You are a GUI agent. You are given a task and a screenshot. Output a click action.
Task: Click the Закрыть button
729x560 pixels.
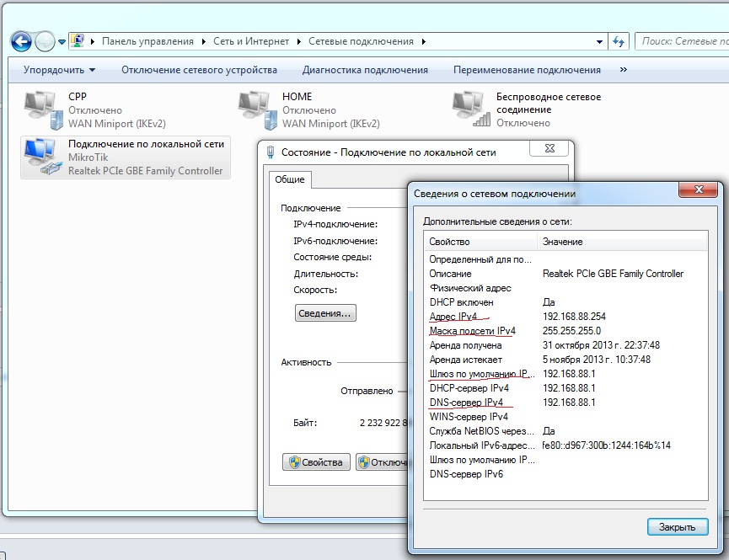[678, 527]
